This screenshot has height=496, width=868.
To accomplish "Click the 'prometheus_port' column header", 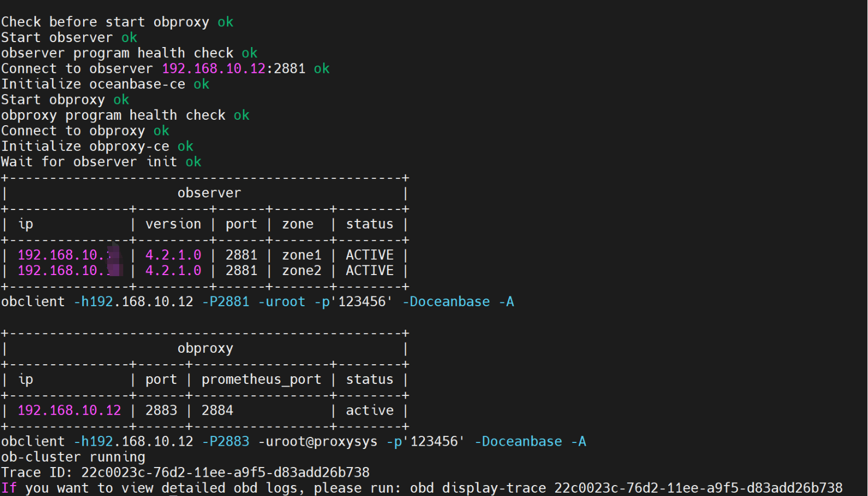I will pyautogui.click(x=261, y=380).
